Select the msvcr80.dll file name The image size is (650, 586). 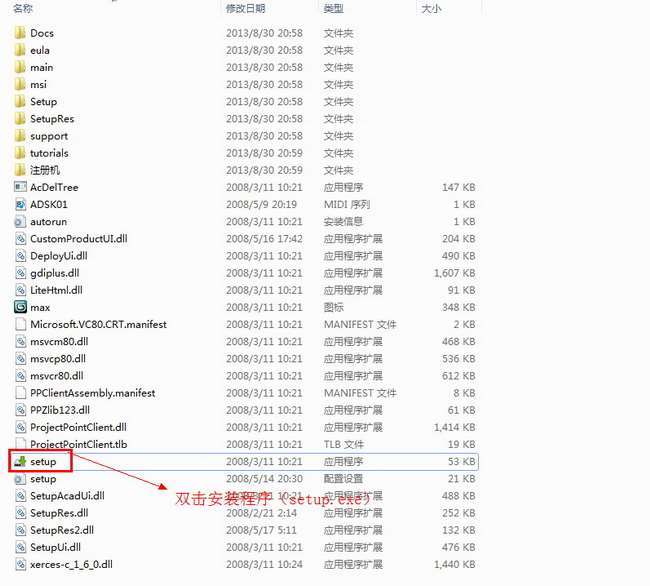tap(57, 376)
